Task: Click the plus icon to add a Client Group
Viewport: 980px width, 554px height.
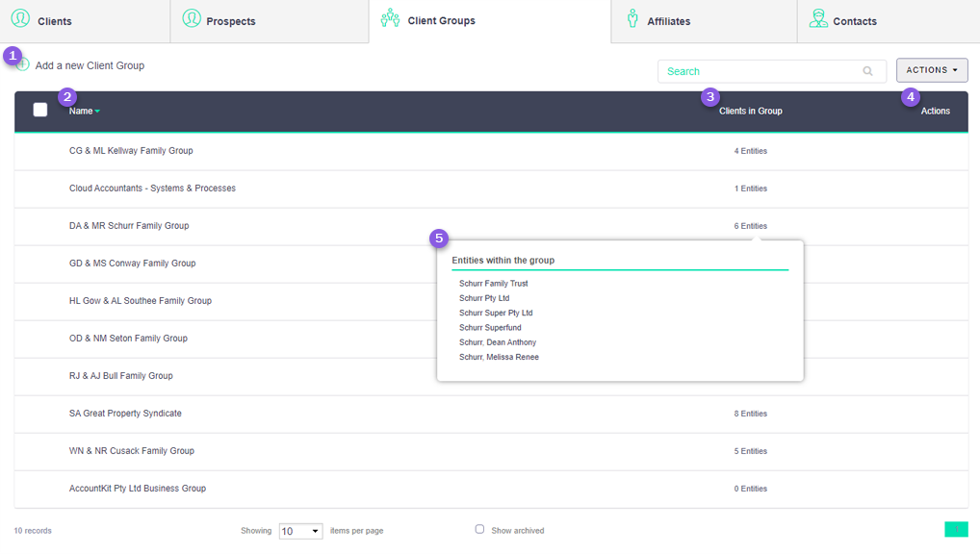Action: [23, 65]
